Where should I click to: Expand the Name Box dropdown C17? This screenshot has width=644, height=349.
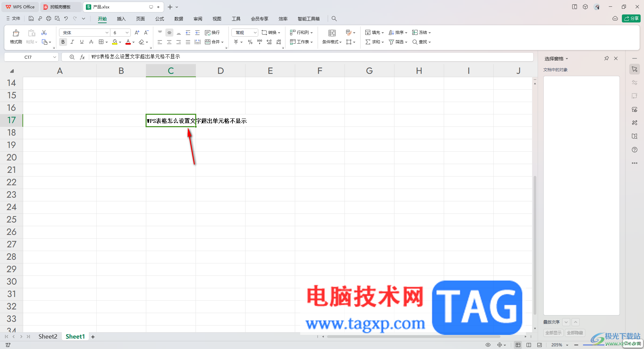[54, 57]
